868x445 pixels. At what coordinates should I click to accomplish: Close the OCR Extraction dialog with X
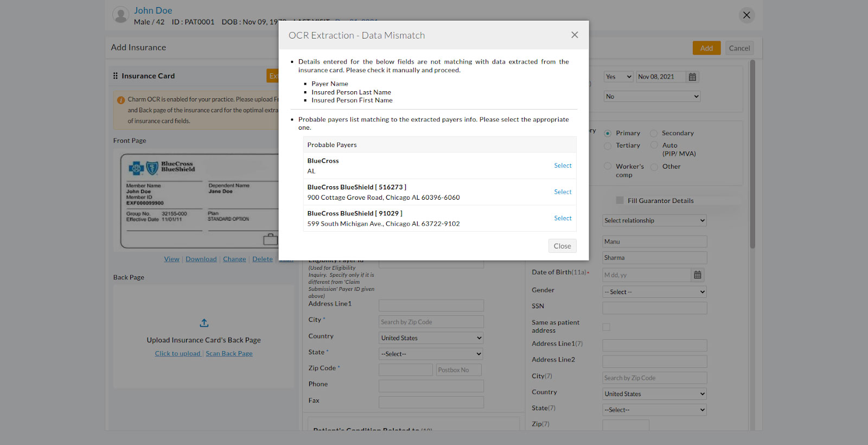pos(575,35)
